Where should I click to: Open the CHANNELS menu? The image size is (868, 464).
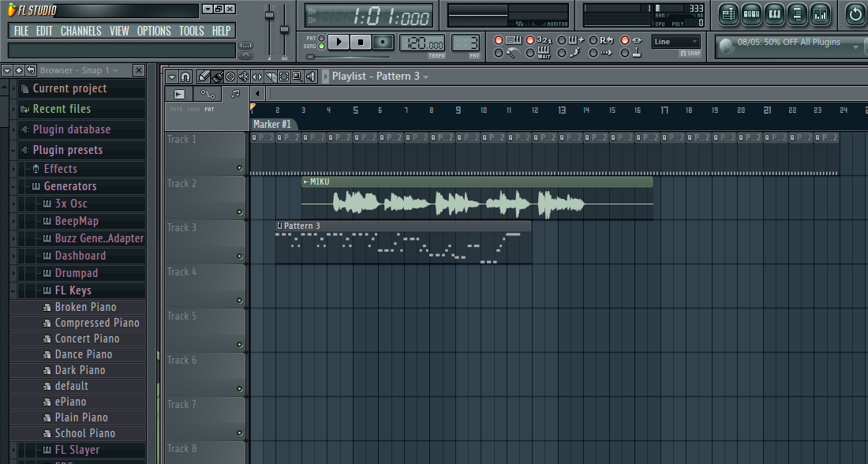[x=80, y=31]
